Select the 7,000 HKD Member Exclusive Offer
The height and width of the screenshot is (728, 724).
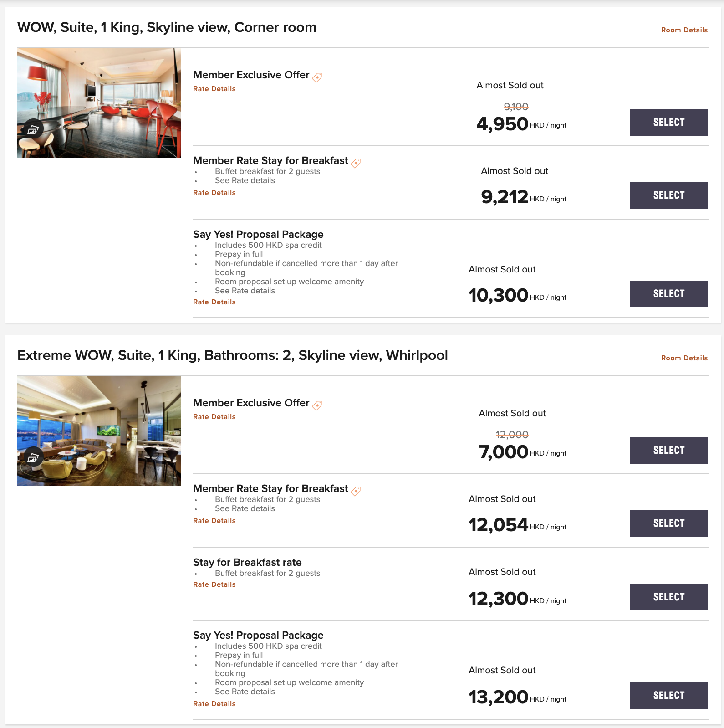668,451
